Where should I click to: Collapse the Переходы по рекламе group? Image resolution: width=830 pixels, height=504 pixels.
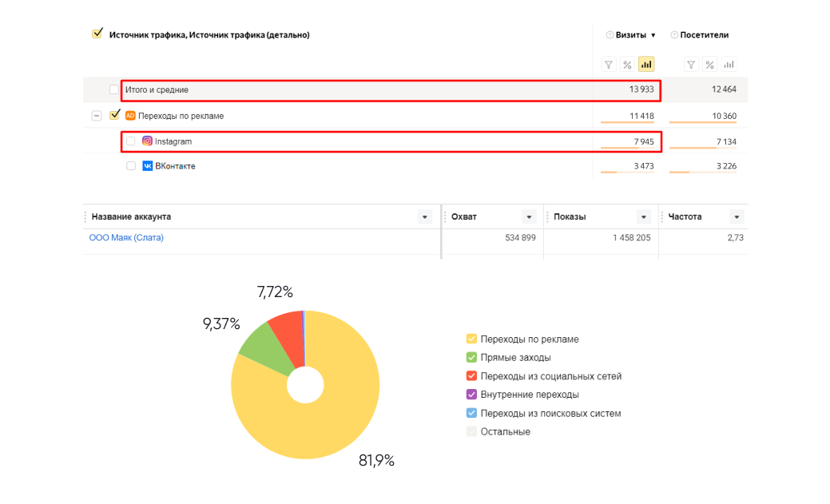click(x=97, y=116)
